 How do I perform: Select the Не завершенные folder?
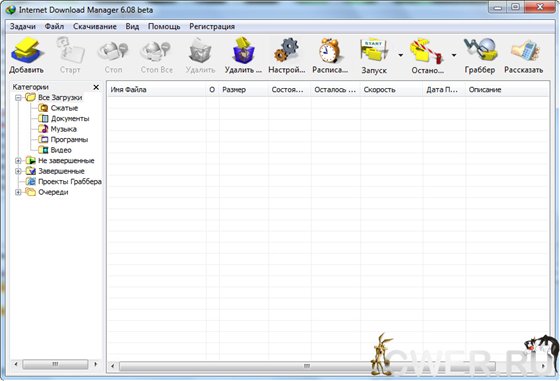tap(66, 161)
